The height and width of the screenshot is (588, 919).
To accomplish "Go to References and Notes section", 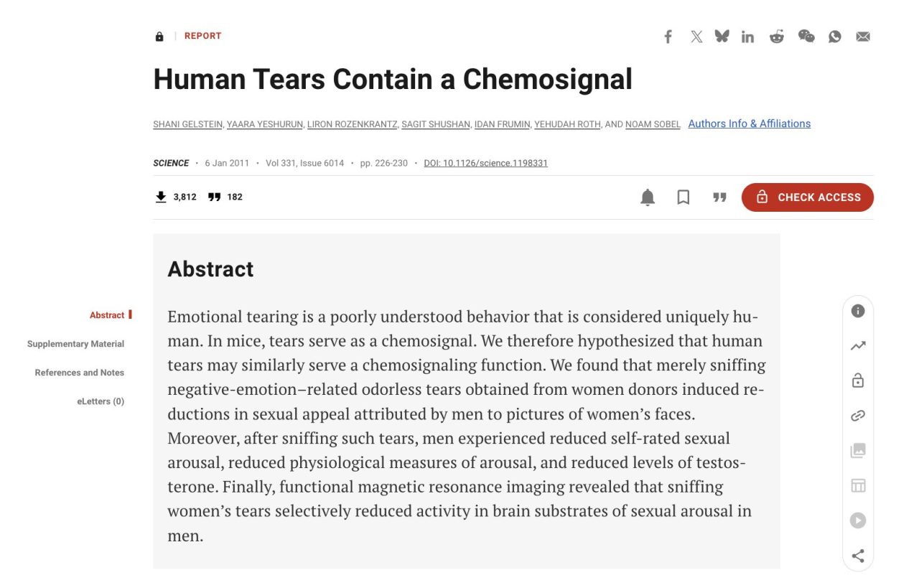I will pos(79,373).
